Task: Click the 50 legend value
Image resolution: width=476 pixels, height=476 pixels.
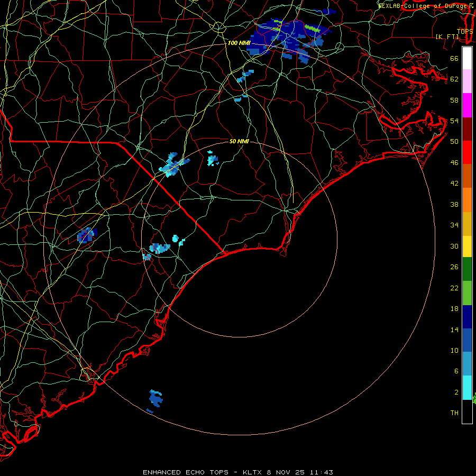Action: tap(454, 141)
